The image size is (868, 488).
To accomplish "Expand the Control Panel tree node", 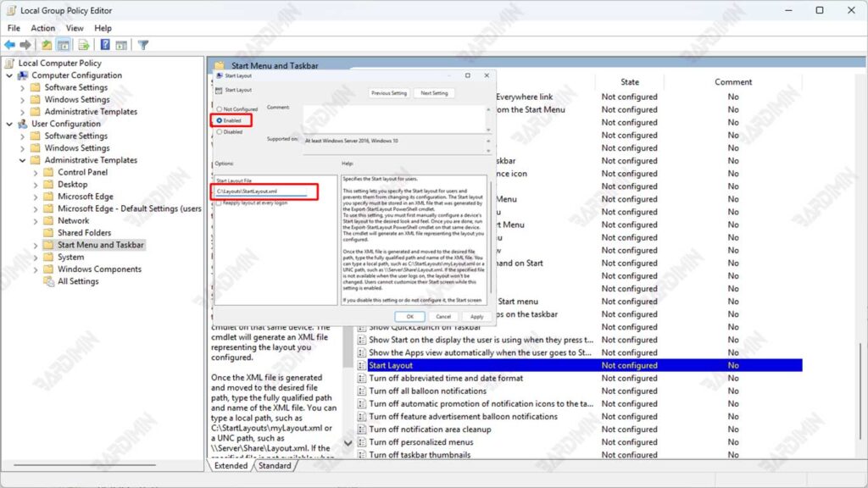I will (x=36, y=173).
